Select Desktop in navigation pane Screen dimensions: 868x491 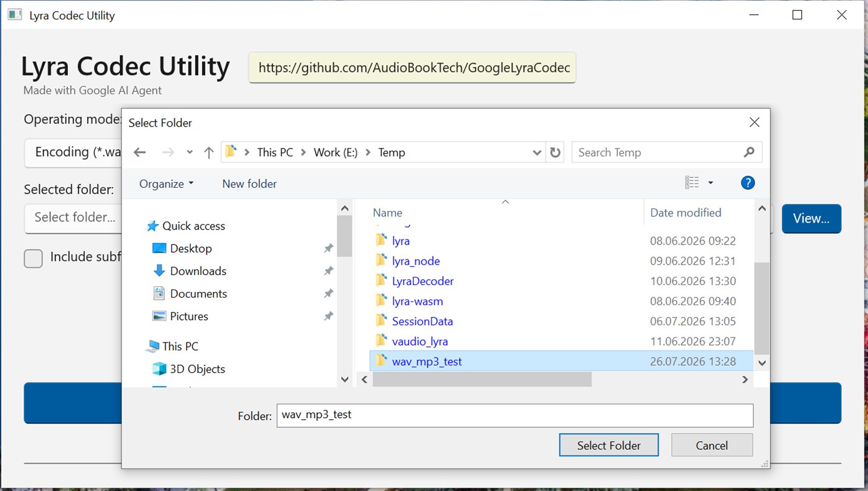191,248
